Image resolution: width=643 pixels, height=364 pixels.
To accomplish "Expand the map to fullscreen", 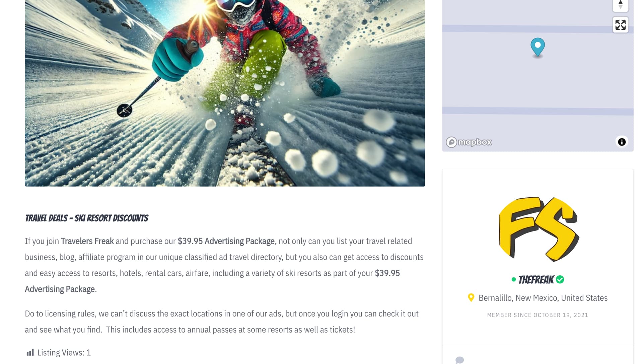I will pos(620,25).
